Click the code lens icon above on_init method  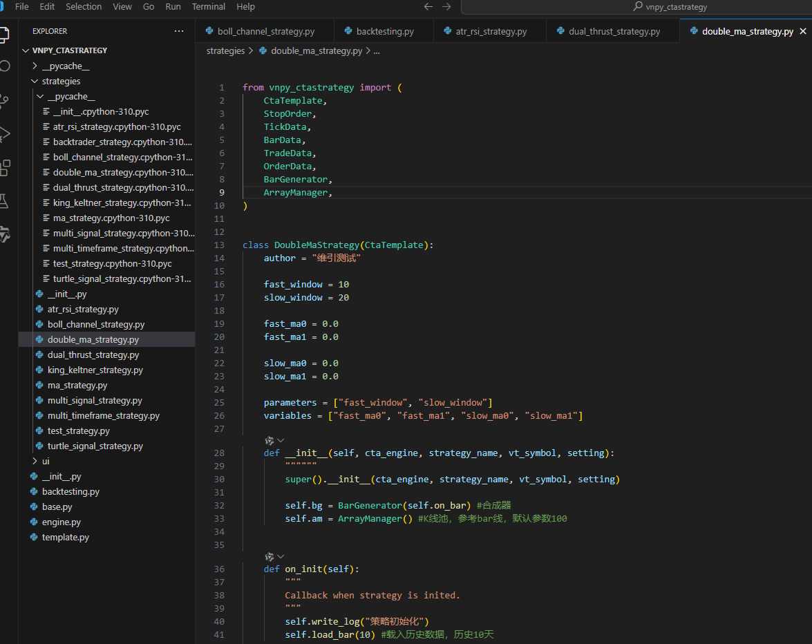[x=270, y=557]
